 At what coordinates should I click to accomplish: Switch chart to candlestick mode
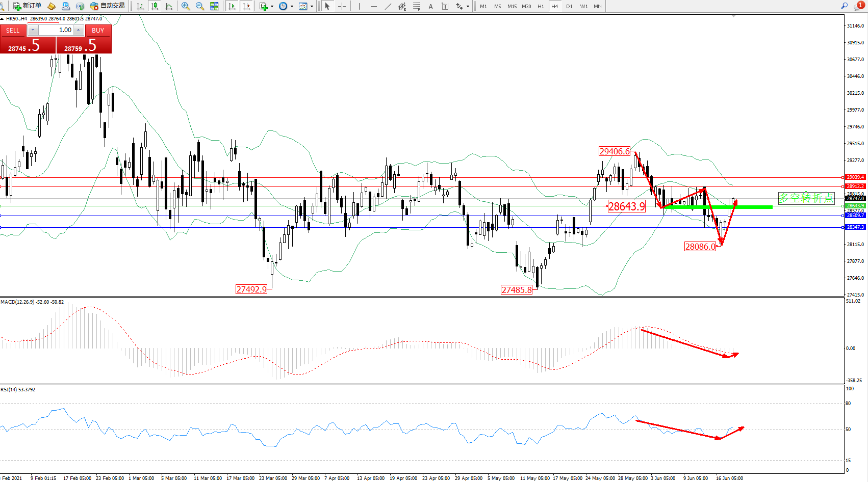[x=155, y=6]
